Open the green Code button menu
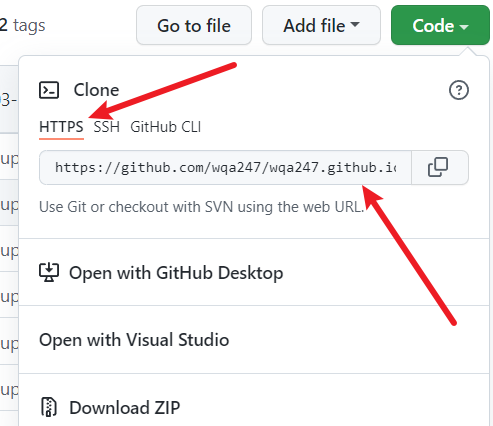 [440, 25]
